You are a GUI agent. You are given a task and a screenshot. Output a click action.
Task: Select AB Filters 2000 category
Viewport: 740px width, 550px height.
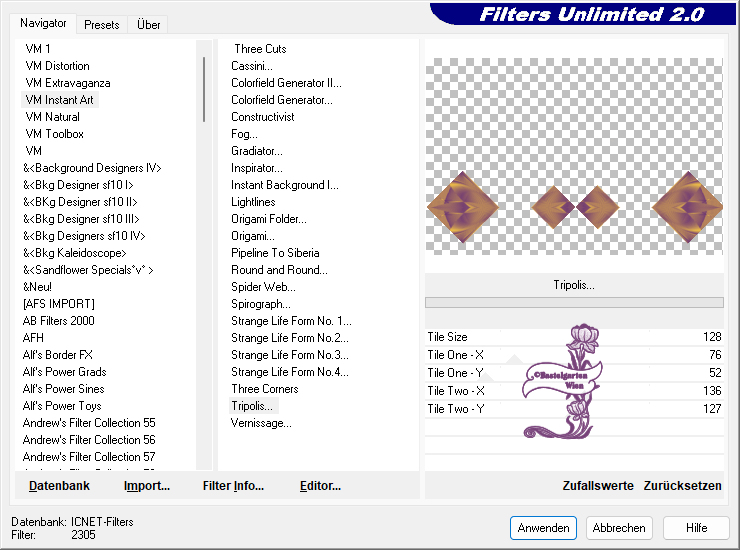point(59,321)
